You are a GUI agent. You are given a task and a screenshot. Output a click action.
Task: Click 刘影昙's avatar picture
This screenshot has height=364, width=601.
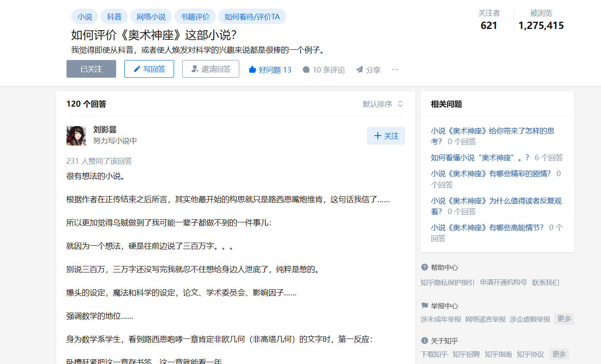click(x=76, y=136)
